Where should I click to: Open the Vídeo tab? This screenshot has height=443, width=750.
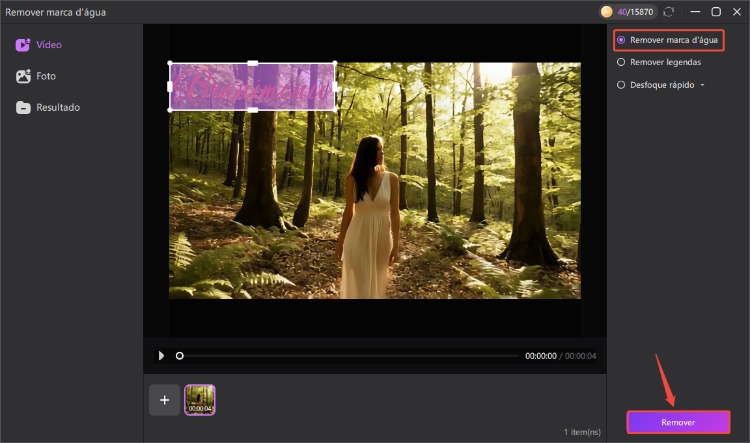point(48,45)
